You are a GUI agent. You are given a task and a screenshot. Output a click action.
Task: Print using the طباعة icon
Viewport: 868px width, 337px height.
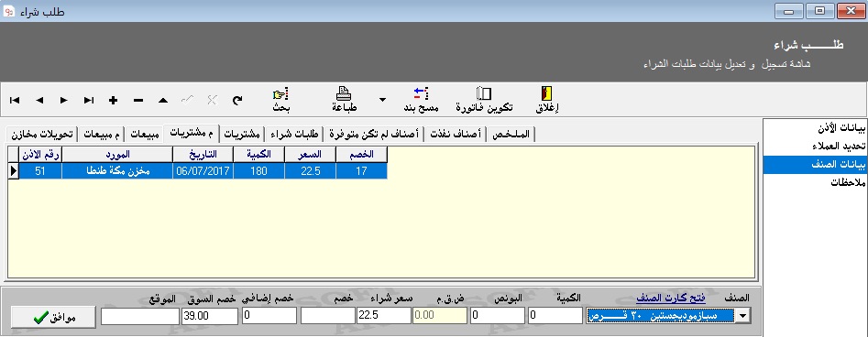(x=345, y=100)
